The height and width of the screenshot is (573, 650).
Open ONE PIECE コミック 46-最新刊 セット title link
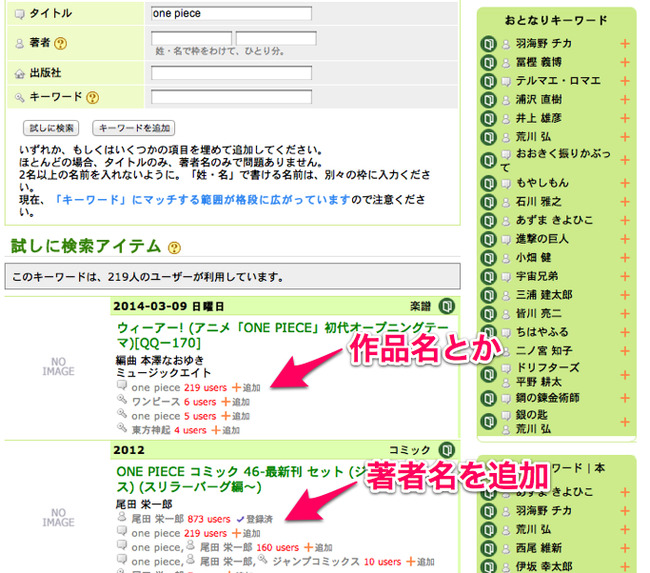click(241, 479)
